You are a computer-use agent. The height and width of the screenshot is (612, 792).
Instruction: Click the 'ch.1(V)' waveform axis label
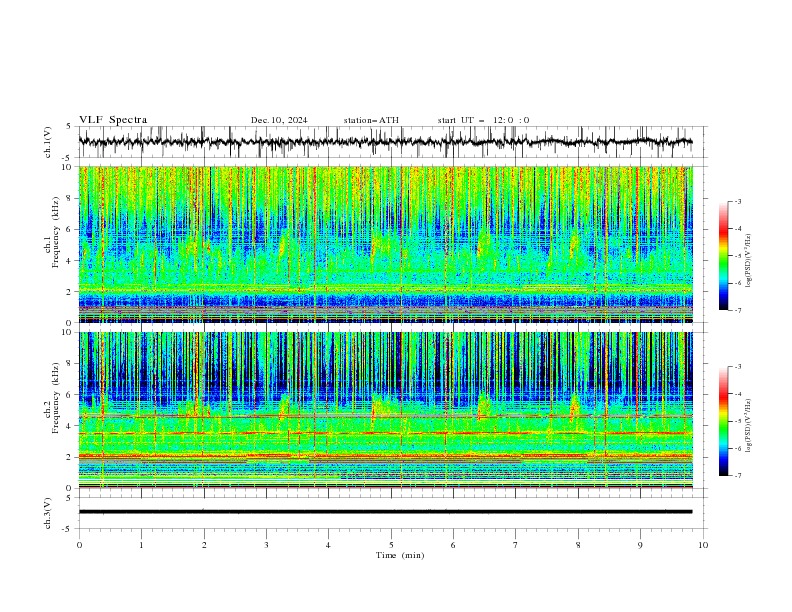pyautogui.click(x=48, y=142)
